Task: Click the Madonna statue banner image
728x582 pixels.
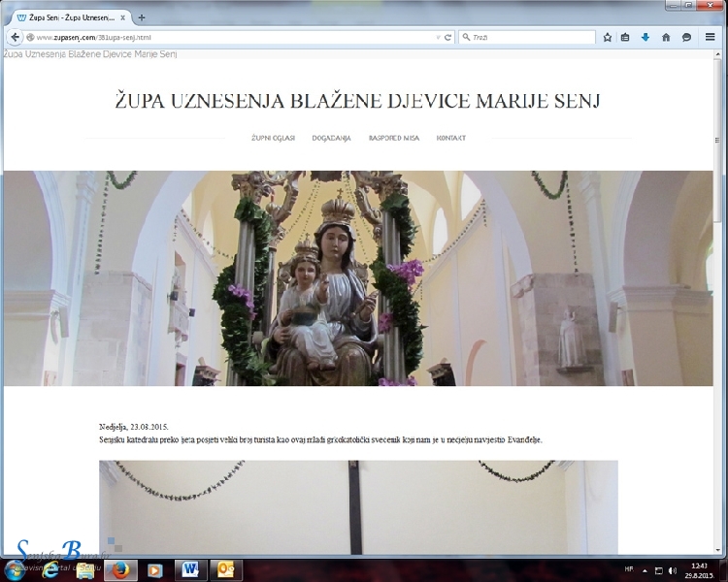Action: pyautogui.click(x=358, y=278)
